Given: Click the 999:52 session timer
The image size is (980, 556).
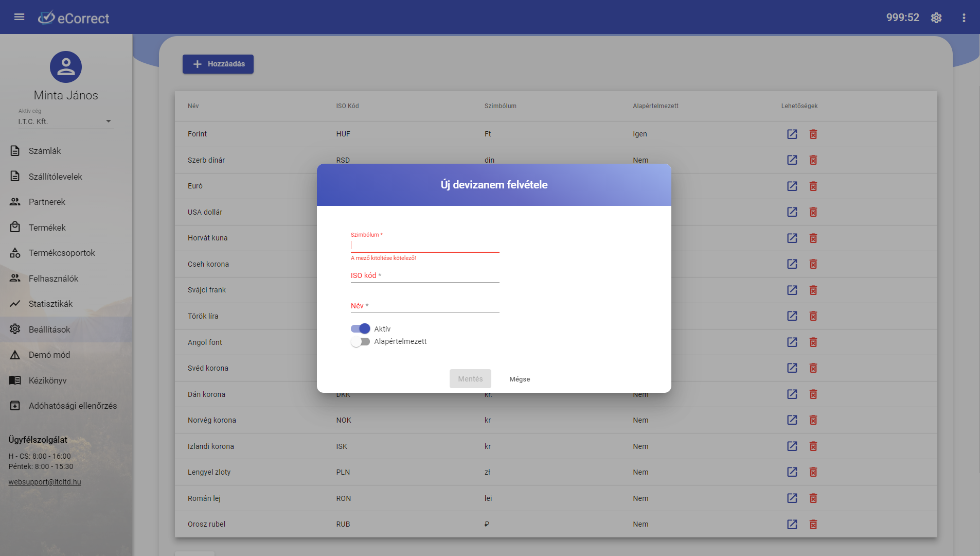Looking at the screenshot, I should click(x=903, y=18).
